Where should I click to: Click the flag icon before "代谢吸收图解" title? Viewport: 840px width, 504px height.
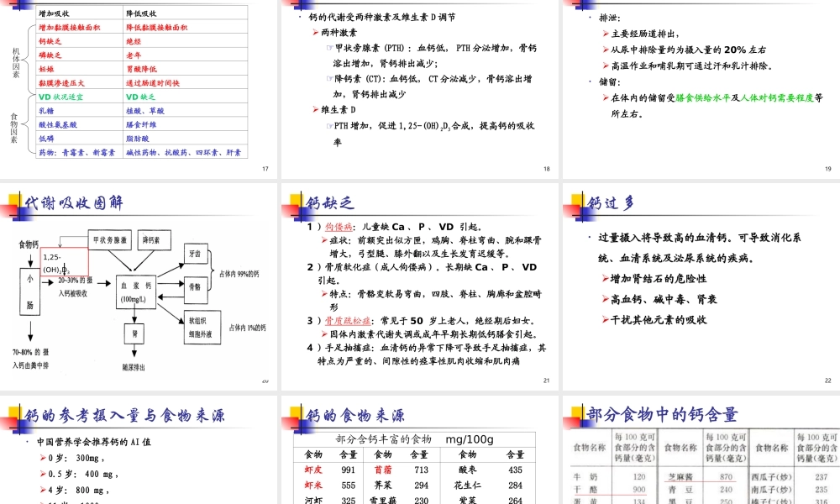coord(13,202)
